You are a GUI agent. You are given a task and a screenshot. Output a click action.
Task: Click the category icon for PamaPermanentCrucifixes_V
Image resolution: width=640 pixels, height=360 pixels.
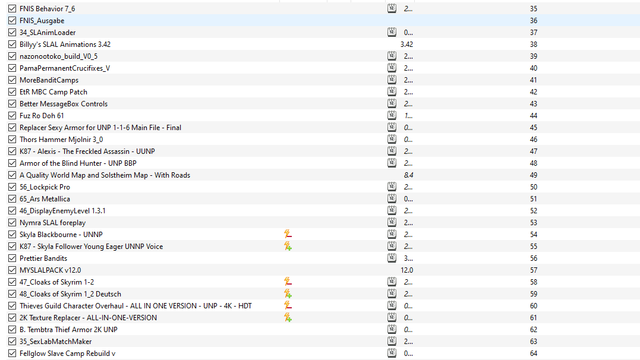pyautogui.click(x=391, y=67)
